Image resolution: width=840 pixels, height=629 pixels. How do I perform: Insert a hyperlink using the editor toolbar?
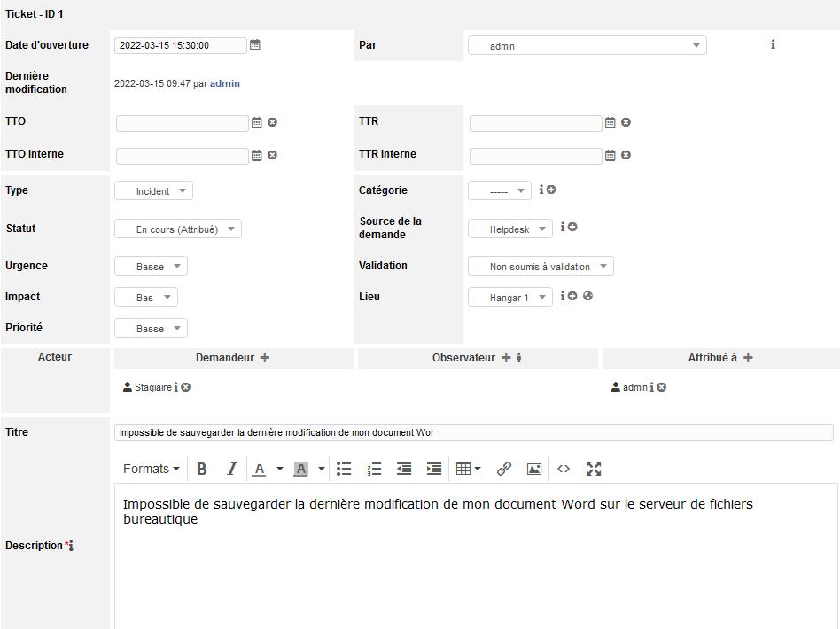pos(503,469)
